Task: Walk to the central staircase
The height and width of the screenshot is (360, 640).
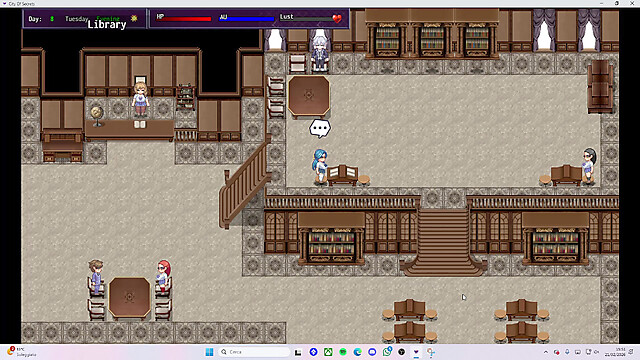Action: pyautogui.click(x=443, y=241)
